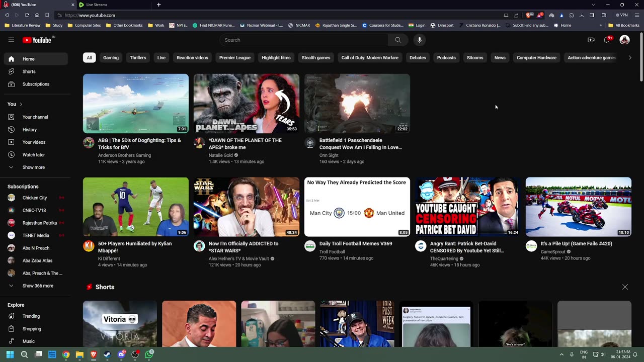Click the page vertical scrollbar
The image size is (644, 362).
click(641, 56)
